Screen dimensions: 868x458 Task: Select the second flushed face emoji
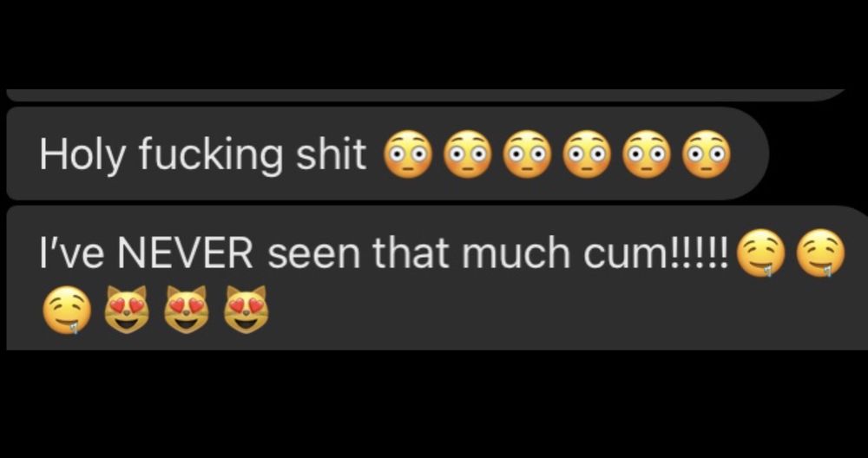click(x=468, y=154)
